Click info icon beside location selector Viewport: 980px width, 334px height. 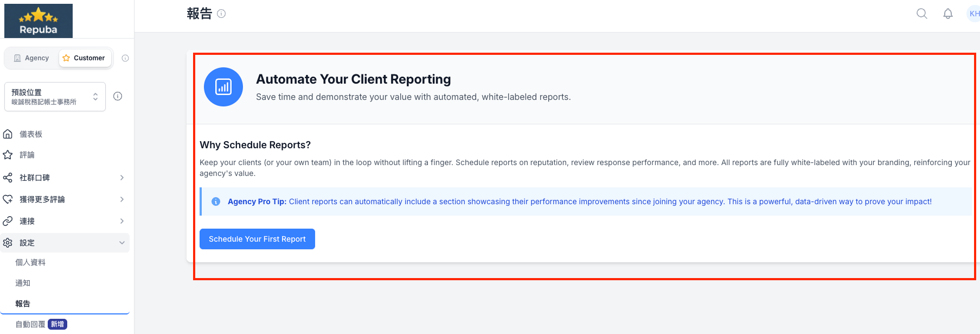pyautogui.click(x=118, y=96)
